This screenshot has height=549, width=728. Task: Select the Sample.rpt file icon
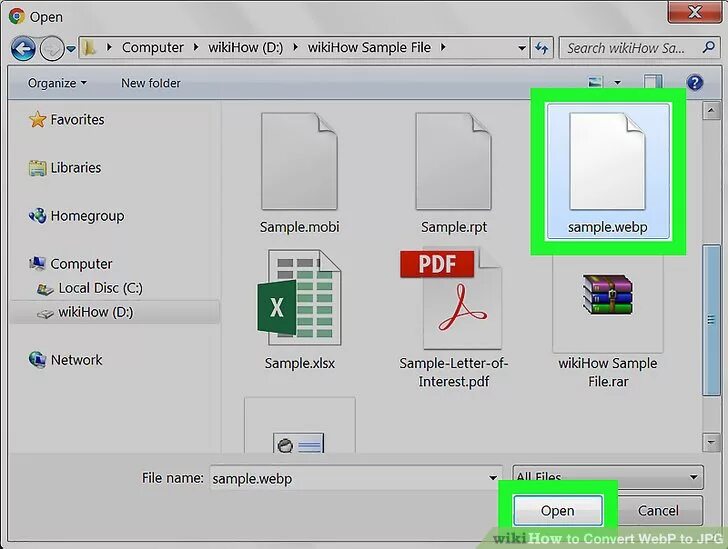[454, 161]
